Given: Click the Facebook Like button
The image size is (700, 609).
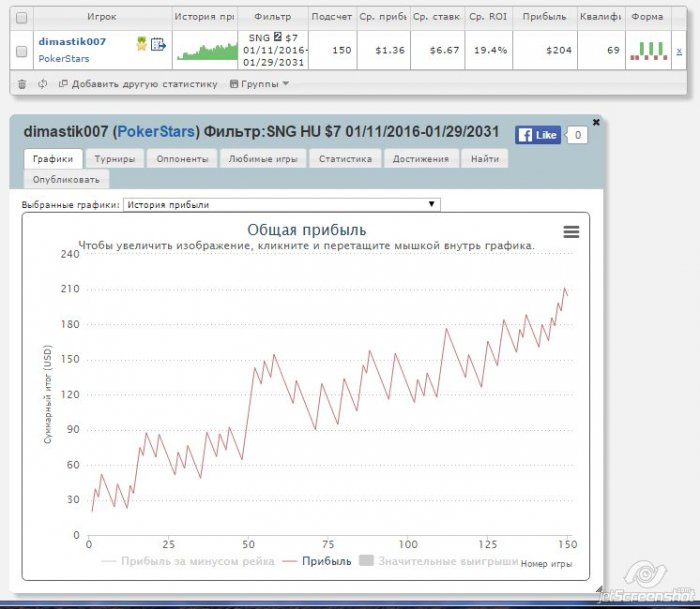Looking at the screenshot, I should [538, 135].
